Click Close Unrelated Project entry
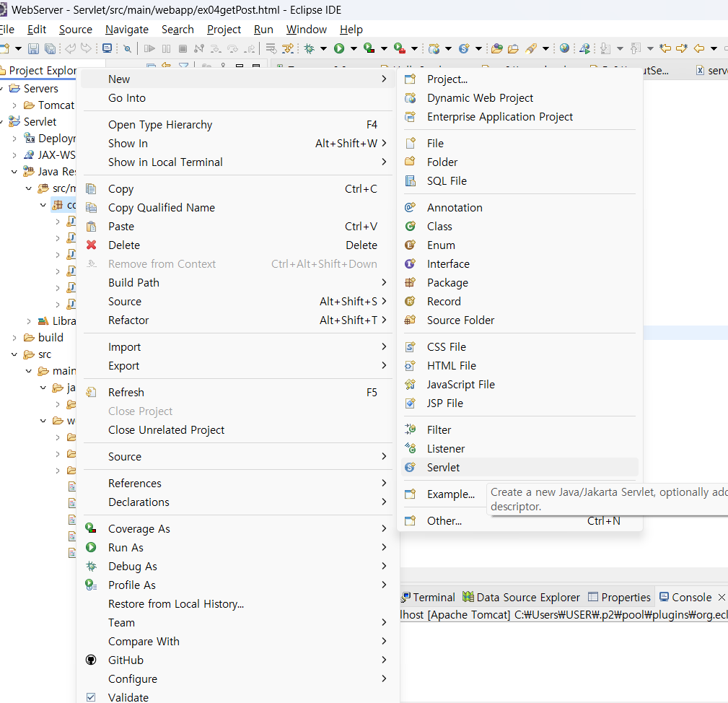The width and height of the screenshot is (728, 703). pyautogui.click(x=239, y=430)
